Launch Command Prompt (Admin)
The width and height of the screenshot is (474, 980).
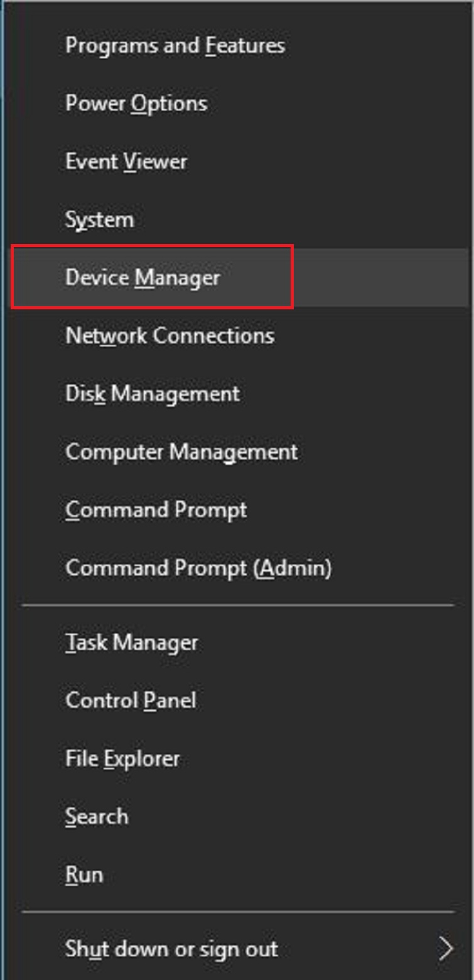[x=198, y=568]
